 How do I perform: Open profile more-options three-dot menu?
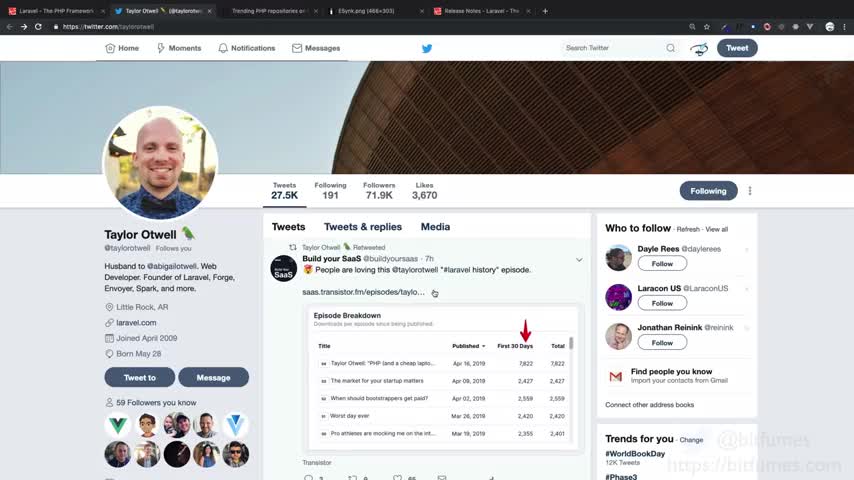(750, 191)
